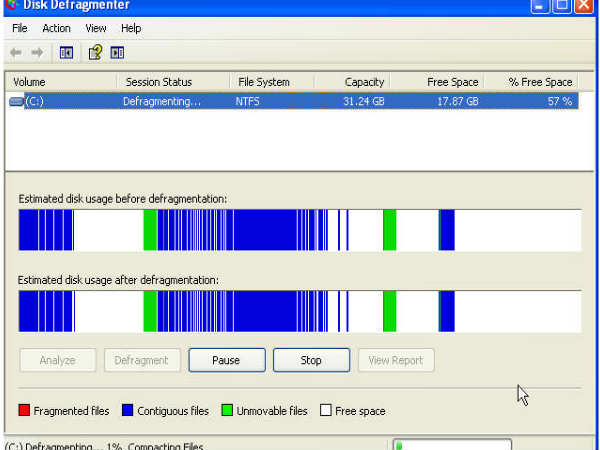Click the Defragmenting... status cell
Image resolution: width=600 pixels, height=450 pixels.
[x=162, y=102]
